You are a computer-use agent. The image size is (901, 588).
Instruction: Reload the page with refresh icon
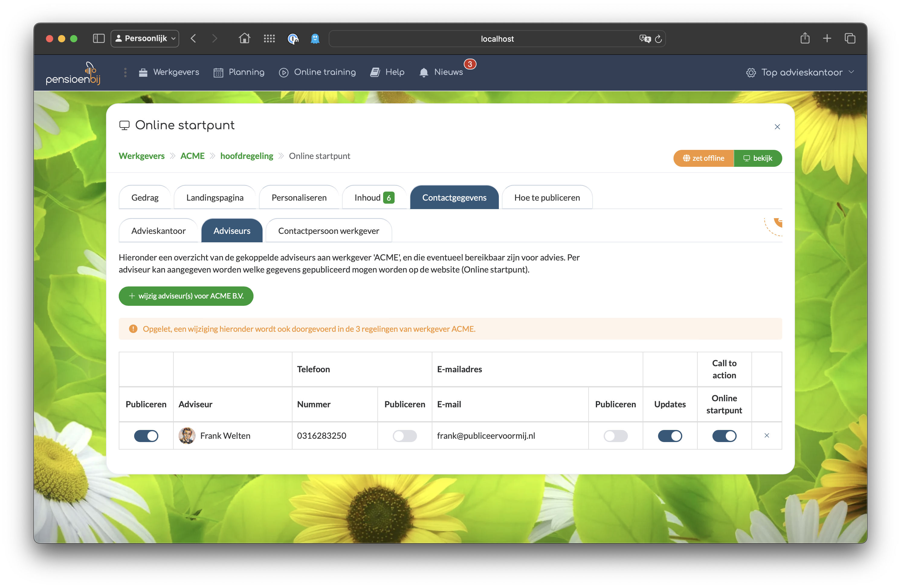click(658, 39)
